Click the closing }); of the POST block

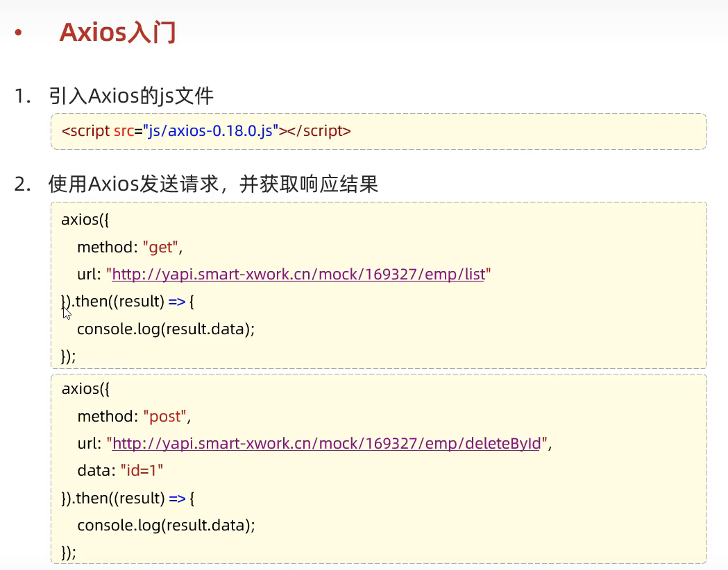(x=69, y=552)
